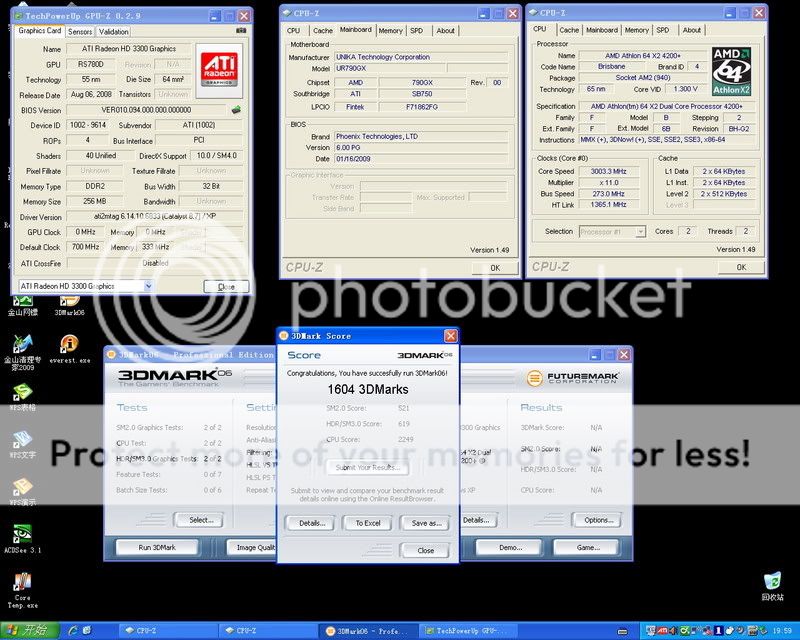Launch the Core Temp.exe desktop shortcut
The image size is (800, 640).
[21, 586]
